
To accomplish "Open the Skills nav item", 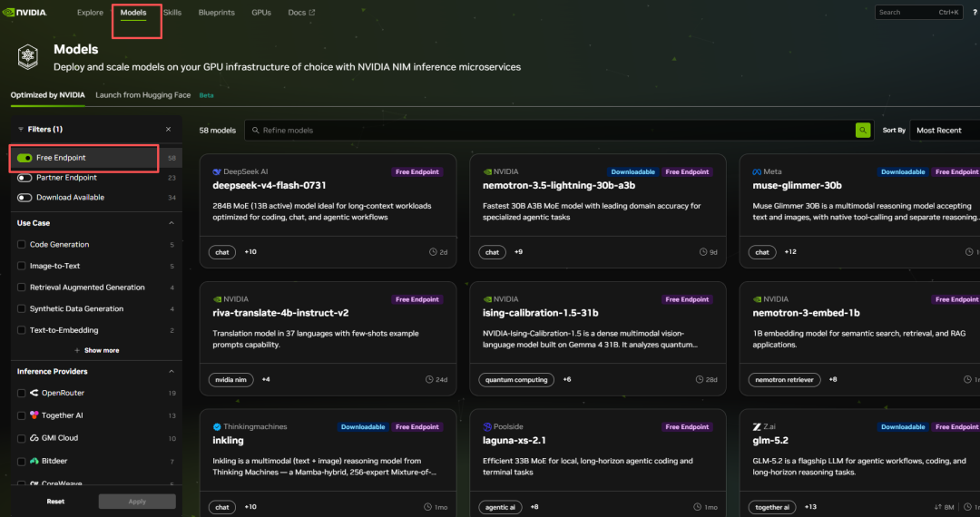I will coord(171,13).
